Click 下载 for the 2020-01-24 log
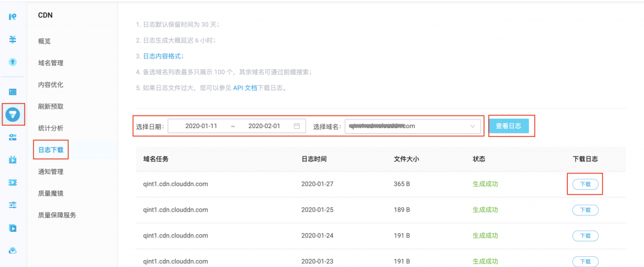The image size is (644, 267). point(585,236)
